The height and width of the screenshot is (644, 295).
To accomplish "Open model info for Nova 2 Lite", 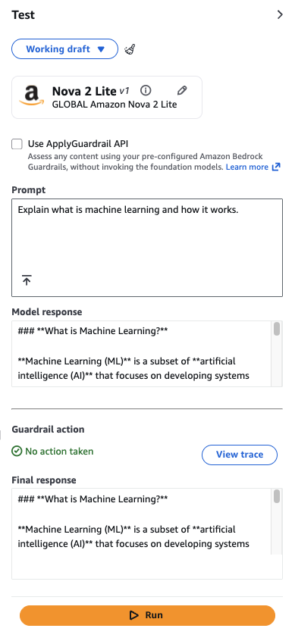I will pyautogui.click(x=146, y=90).
